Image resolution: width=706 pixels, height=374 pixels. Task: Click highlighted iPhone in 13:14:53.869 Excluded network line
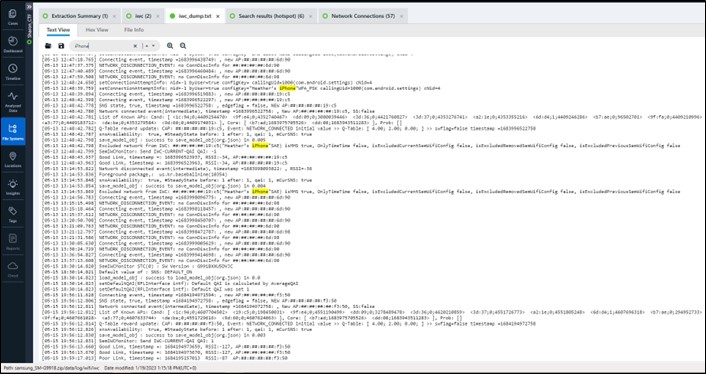pyautogui.click(x=260, y=191)
